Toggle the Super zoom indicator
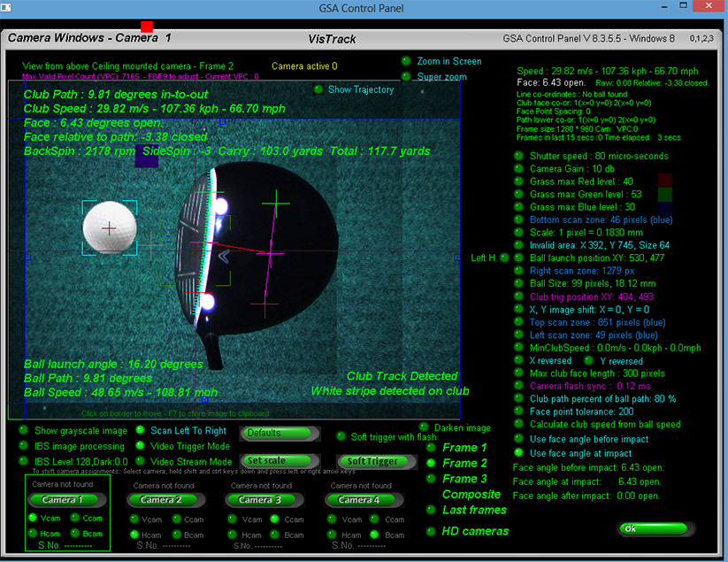Screen dimensions: 728x562 (x=406, y=76)
